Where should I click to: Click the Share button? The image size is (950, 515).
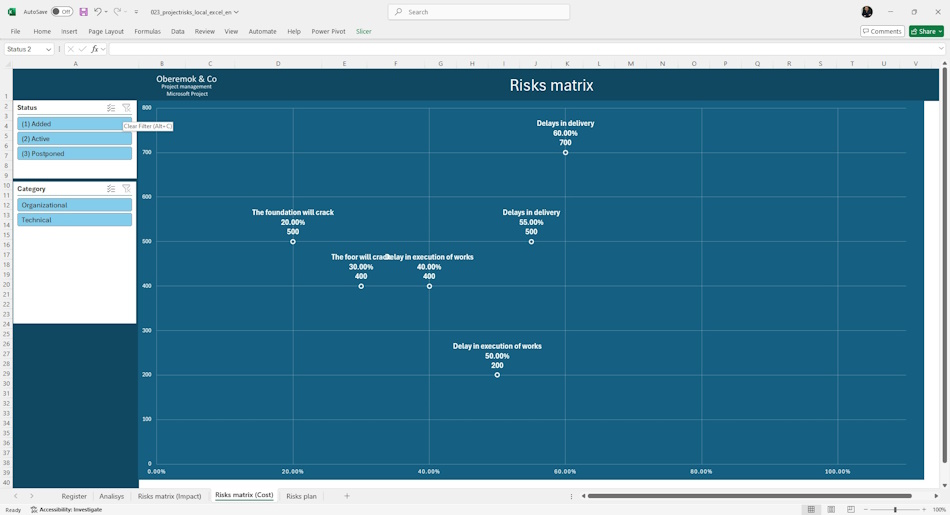click(926, 32)
